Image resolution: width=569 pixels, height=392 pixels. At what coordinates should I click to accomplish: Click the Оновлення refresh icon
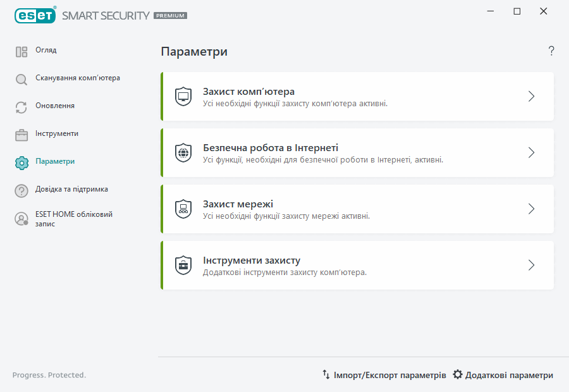coord(21,106)
